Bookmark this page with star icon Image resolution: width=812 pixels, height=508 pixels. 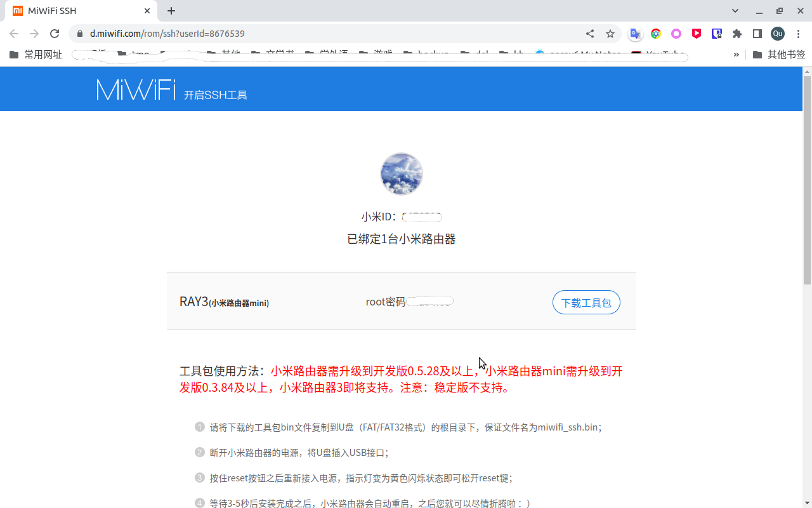coord(610,34)
